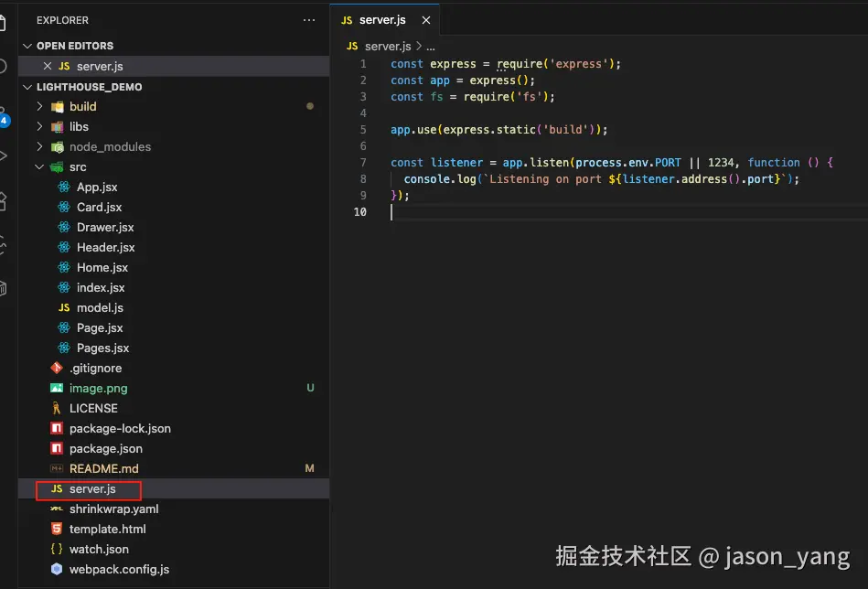Open shrinkwrap.yaml in the explorer

point(114,509)
